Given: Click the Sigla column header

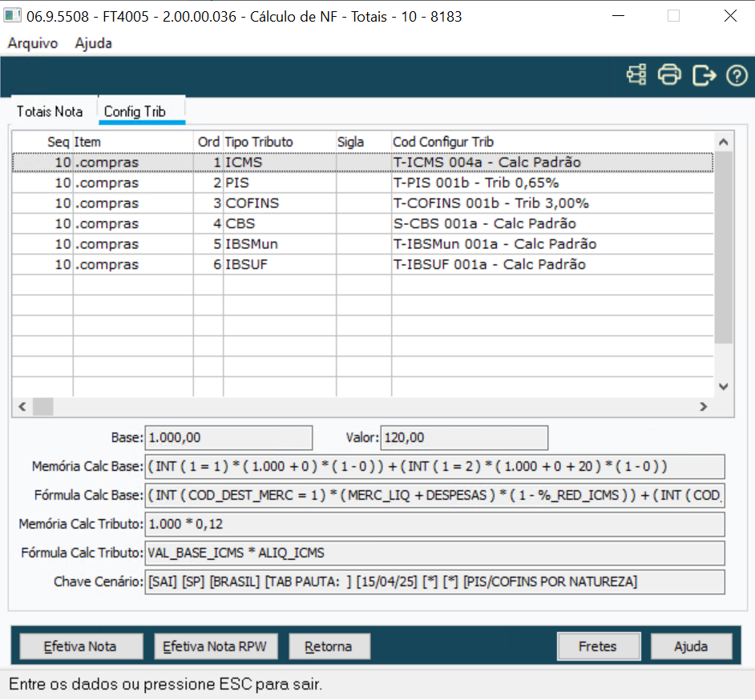Looking at the screenshot, I should pyautogui.click(x=364, y=142).
